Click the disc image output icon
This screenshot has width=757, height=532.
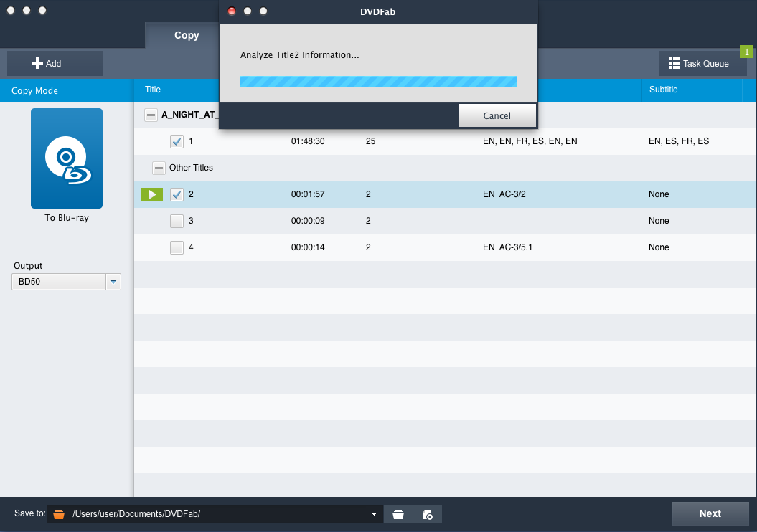pos(427,514)
